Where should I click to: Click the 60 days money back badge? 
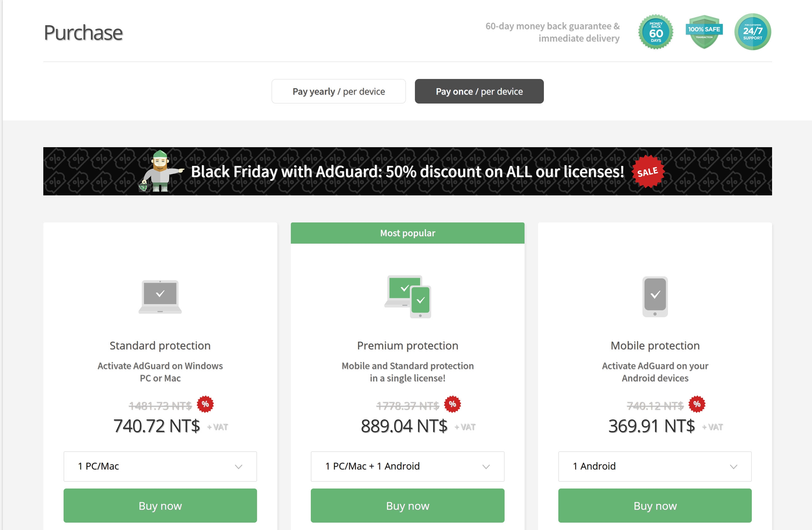click(x=655, y=32)
